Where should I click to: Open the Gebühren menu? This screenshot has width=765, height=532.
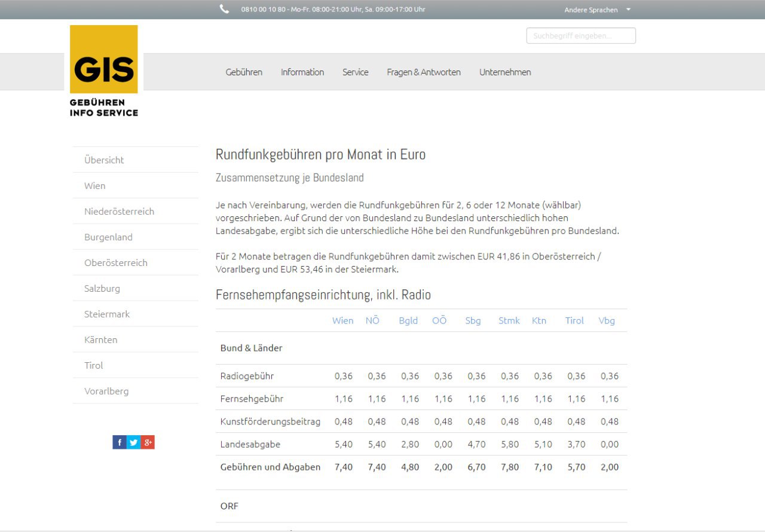(x=244, y=72)
